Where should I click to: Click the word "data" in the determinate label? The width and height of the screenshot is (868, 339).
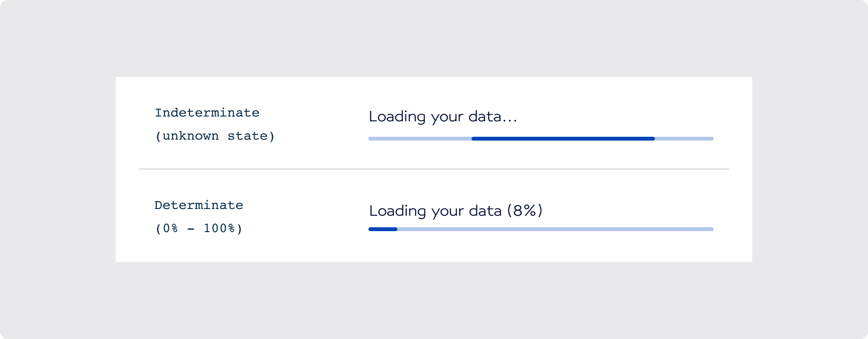click(x=486, y=211)
